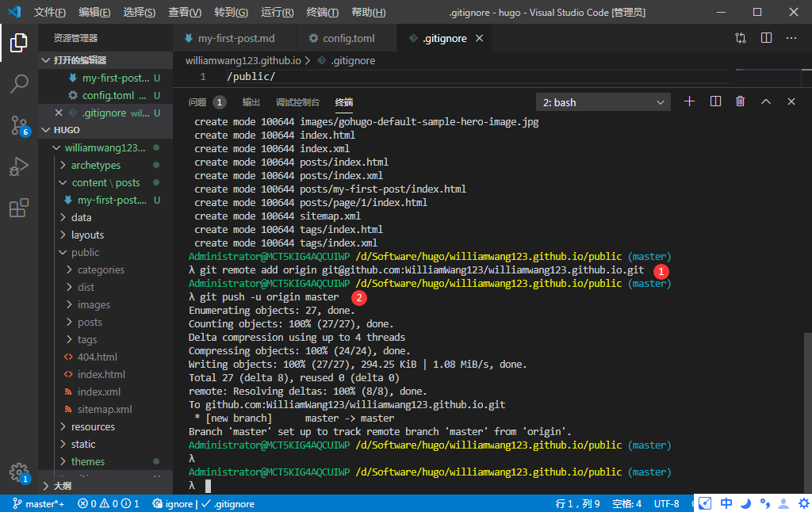Click the IME checkbox-style icon

(x=705, y=504)
